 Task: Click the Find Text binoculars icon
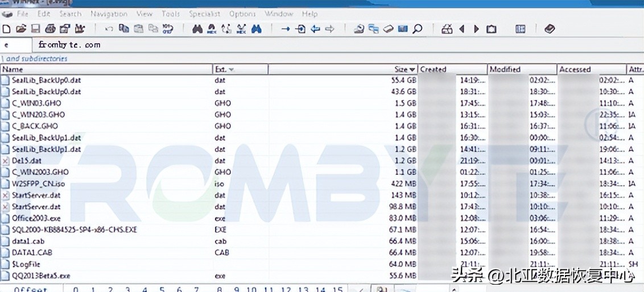(x=197, y=29)
